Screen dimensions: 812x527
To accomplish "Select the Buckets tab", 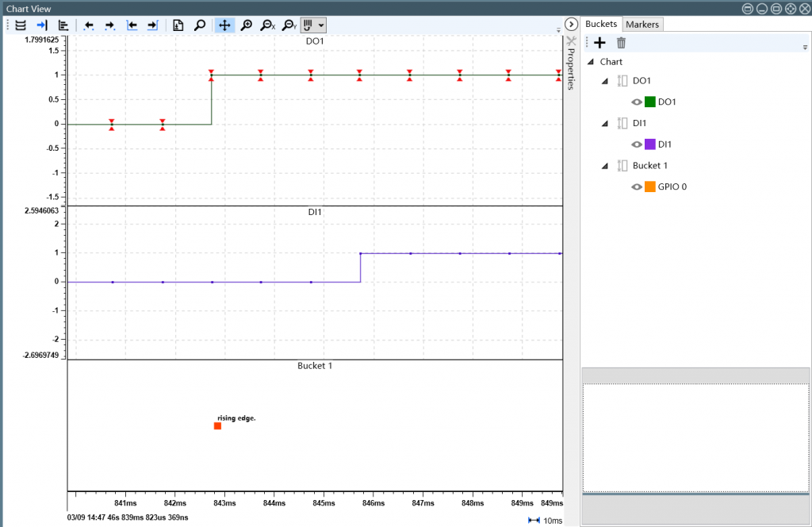I will click(x=601, y=24).
